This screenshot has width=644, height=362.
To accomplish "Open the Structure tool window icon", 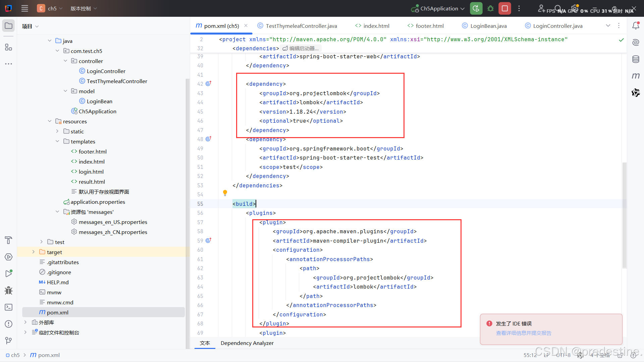I will coord(9,47).
